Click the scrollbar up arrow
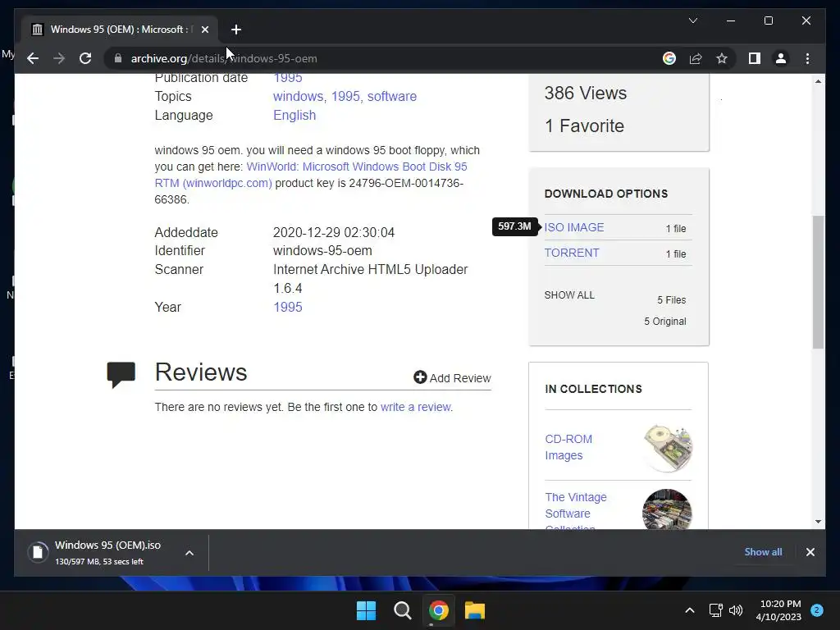Image resolution: width=840 pixels, height=630 pixels. tap(818, 81)
